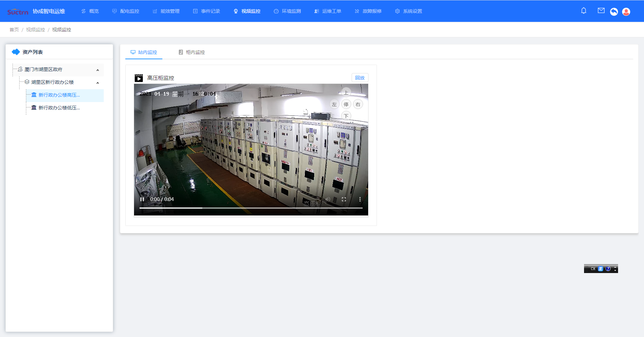Stop camera movement with 停 button
This screenshot has height=337, width=644.
tap(346, 104)
